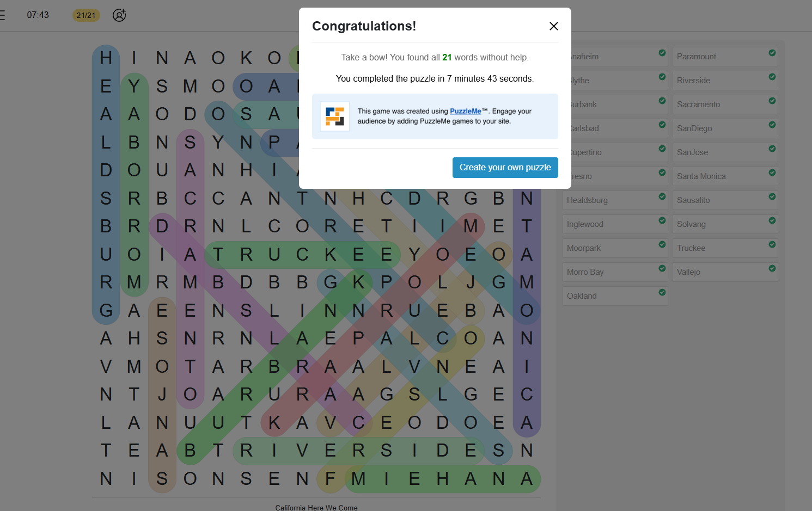Click the highlighted TRUCKEE word in grid
Screen dimensions: 812x511
pyautogui.click(x=302, y=254)
